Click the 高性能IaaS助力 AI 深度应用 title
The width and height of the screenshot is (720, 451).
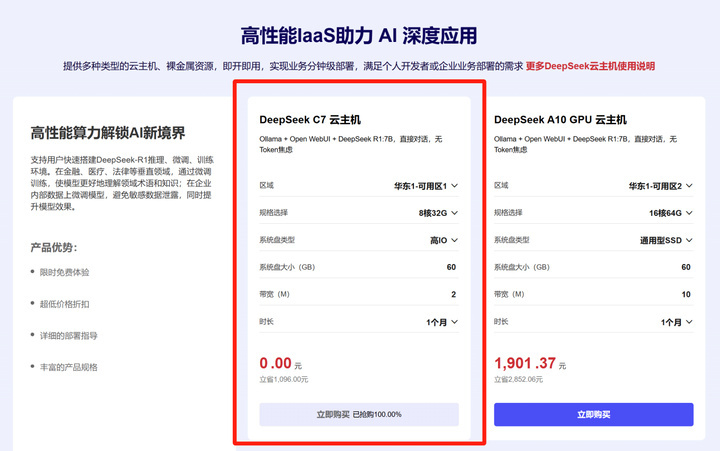pyautogui.click(x=359, y=35)
